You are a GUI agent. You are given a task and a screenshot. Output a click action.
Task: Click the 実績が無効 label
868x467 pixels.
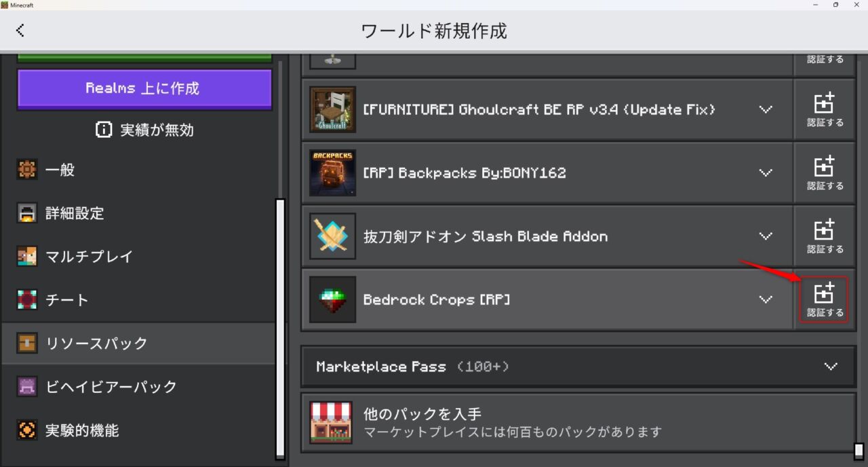click(x=157, y=130)
